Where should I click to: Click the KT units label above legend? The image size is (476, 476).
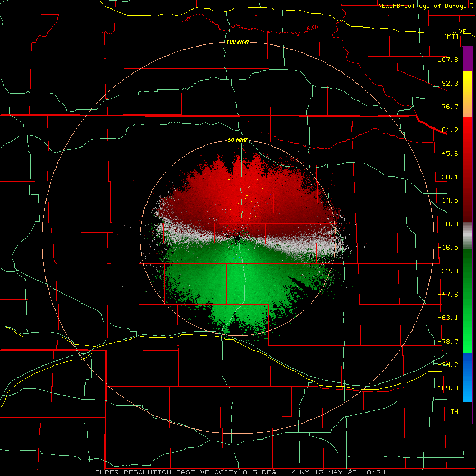(451, 36)
